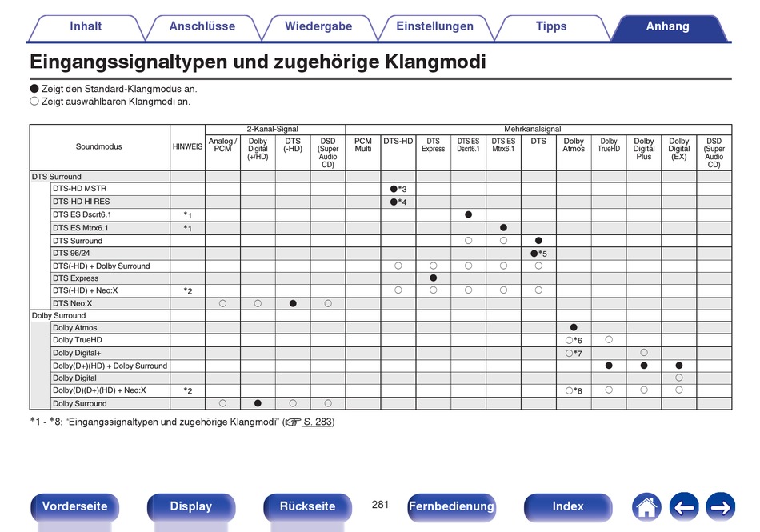This screenshot has width=760, height=532.
Task: Click the 'Dolby Digital' row label
Action: [x=74, y=378]
